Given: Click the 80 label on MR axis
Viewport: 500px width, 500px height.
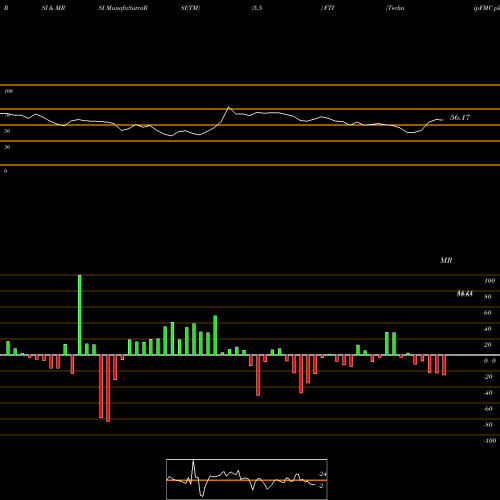Looking at the screenshot, I should click(x=487, y=297).
